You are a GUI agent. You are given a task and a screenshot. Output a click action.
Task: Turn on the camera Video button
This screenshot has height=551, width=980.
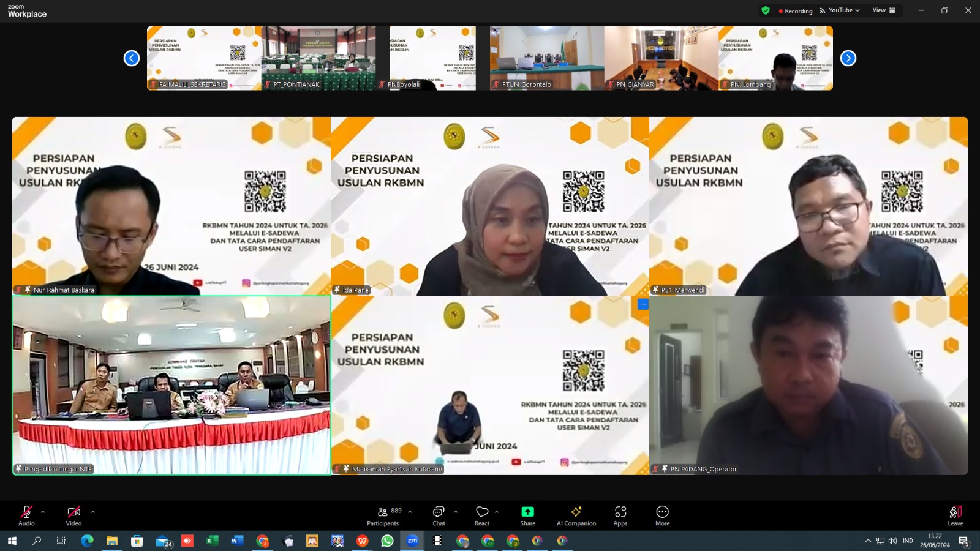tap(73, 515)
